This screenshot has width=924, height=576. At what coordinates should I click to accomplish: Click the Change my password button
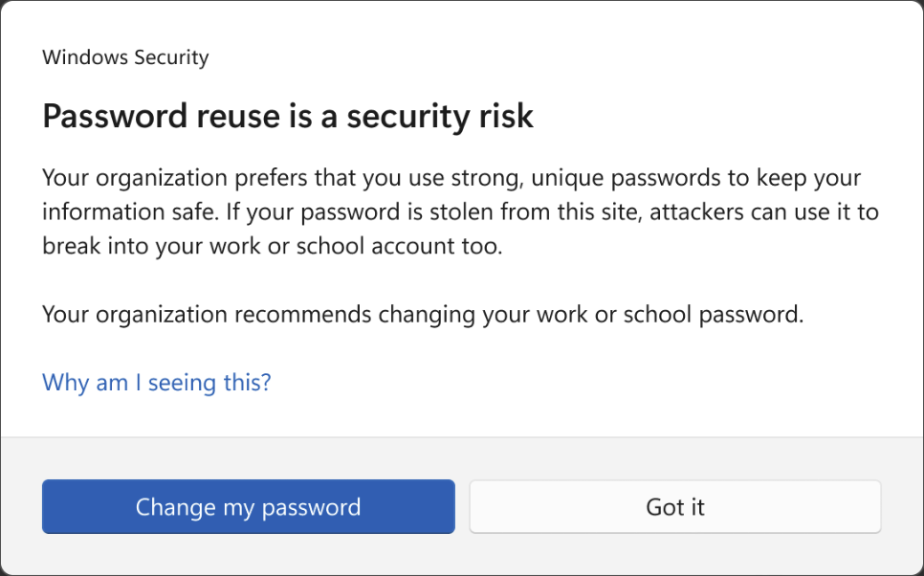[248, 506]
